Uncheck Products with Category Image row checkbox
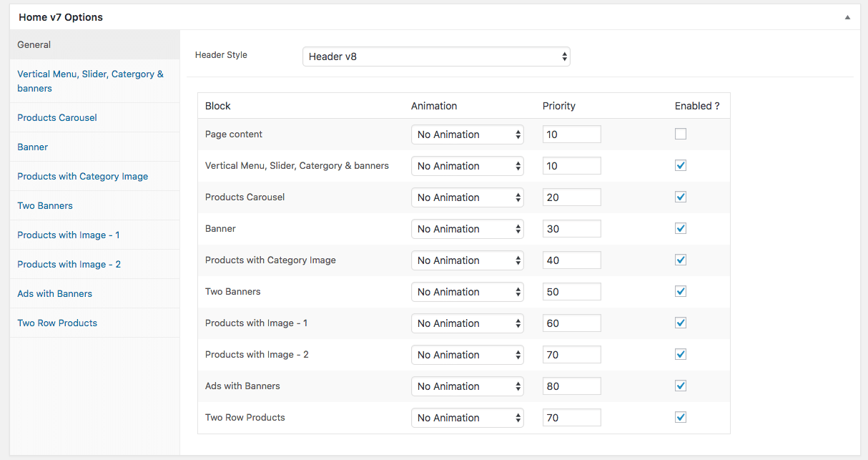The image size is (868, 460). (681, 260)
